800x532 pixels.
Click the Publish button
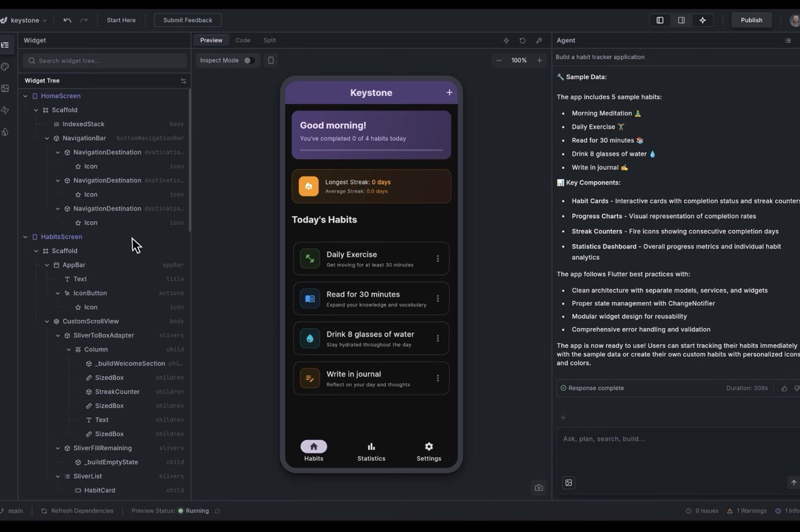(751, 20)
